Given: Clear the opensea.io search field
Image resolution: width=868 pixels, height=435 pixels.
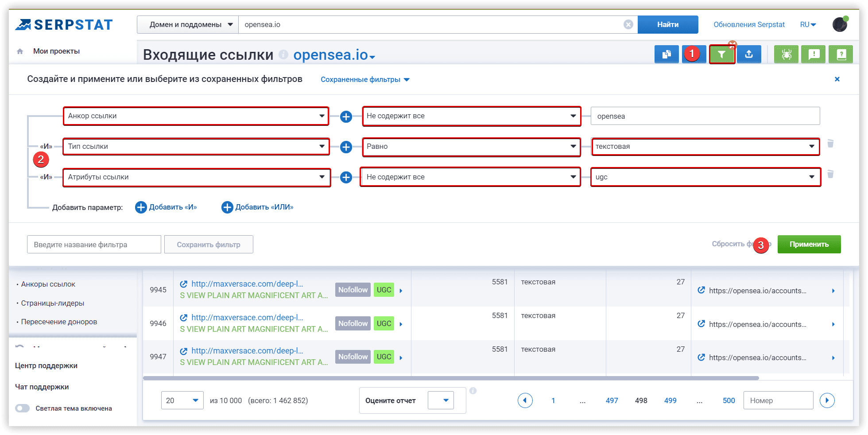Looking at the screenshot, I should pos(628,25).
